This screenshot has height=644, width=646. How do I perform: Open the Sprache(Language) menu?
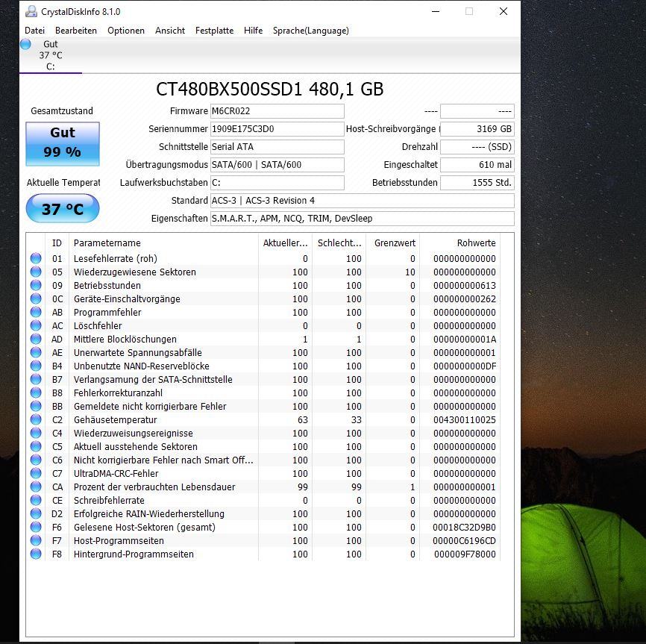click(310, 31)
